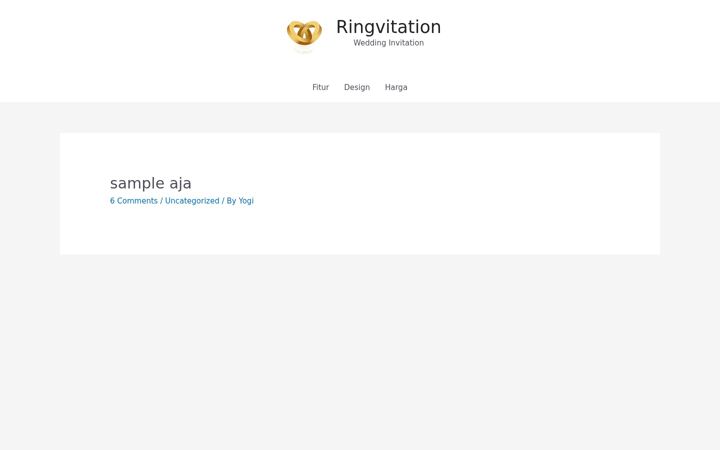Click the 'Wedding Invitation' tagline text
Viewport: 720px width, 450px height.
click(x=388, y=43)
